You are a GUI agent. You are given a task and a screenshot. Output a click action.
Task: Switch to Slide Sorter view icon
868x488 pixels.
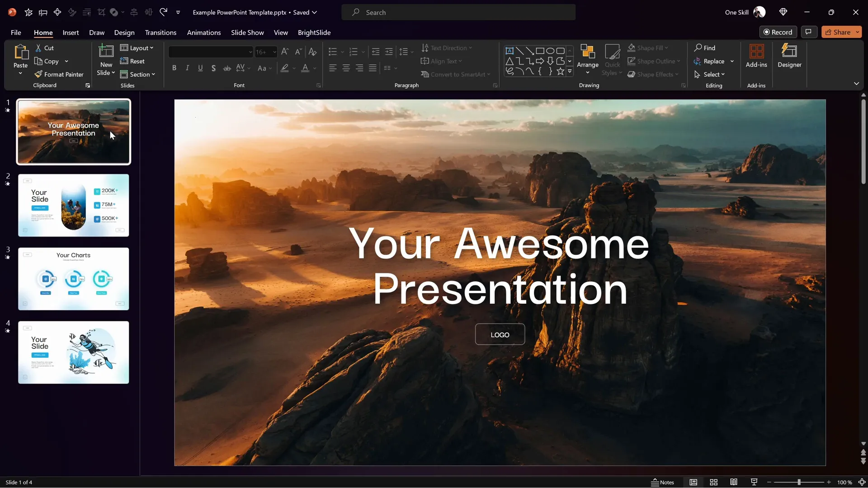pyautogui.click(x=713, y=482)
